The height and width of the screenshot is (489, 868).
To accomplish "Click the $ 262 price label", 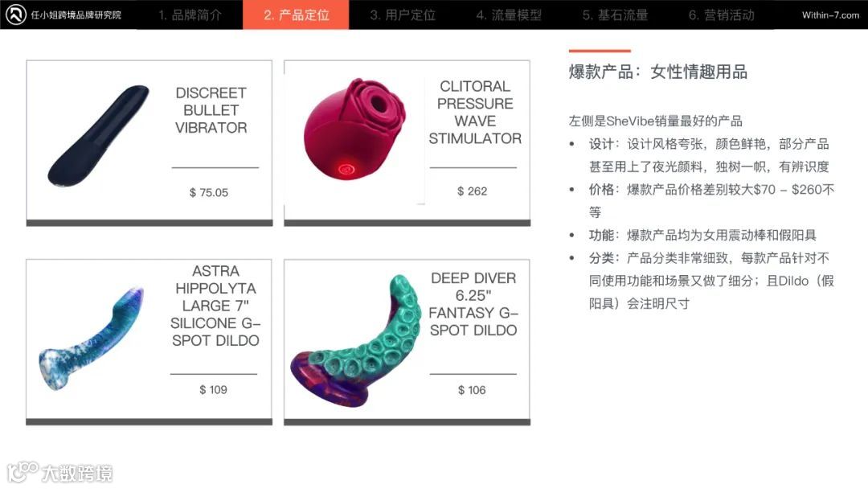I will pyautogui.click(x=473, y=191).
